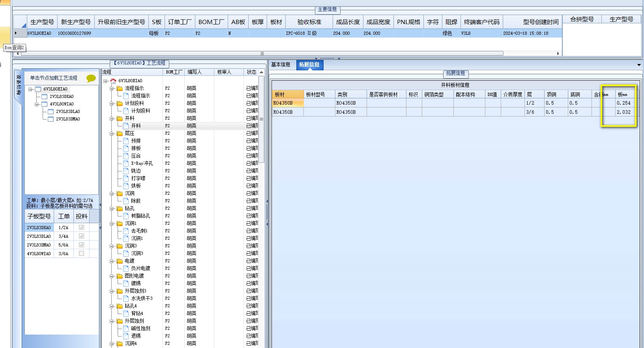The image size is (644, 348).
Task: Click the document icon for 背钻4
Action: [126, 313]
